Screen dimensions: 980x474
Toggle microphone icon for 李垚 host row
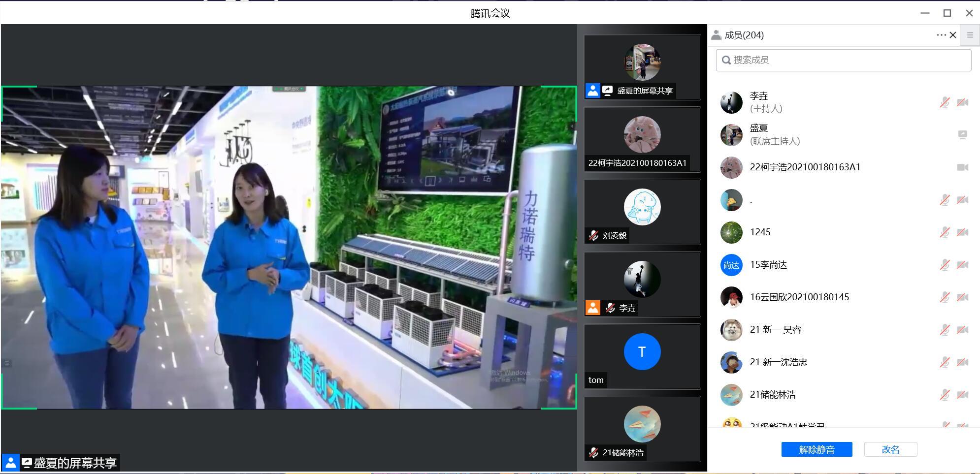[945, 102]
